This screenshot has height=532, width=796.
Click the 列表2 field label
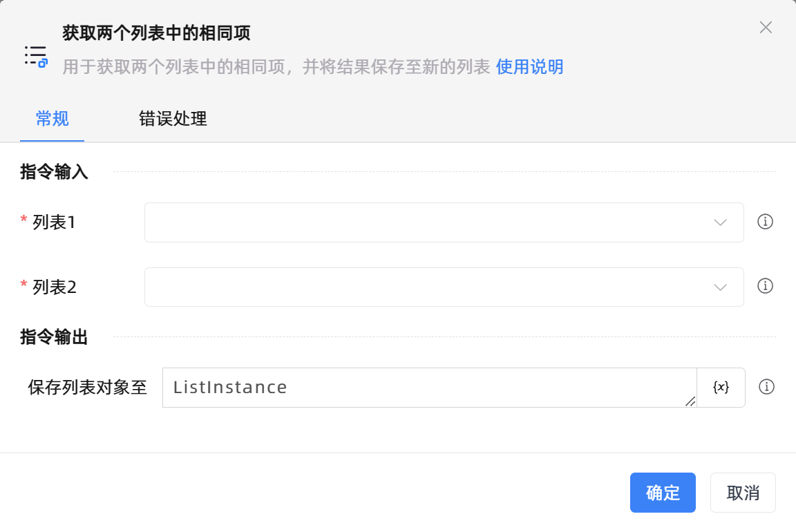[54, 287]
